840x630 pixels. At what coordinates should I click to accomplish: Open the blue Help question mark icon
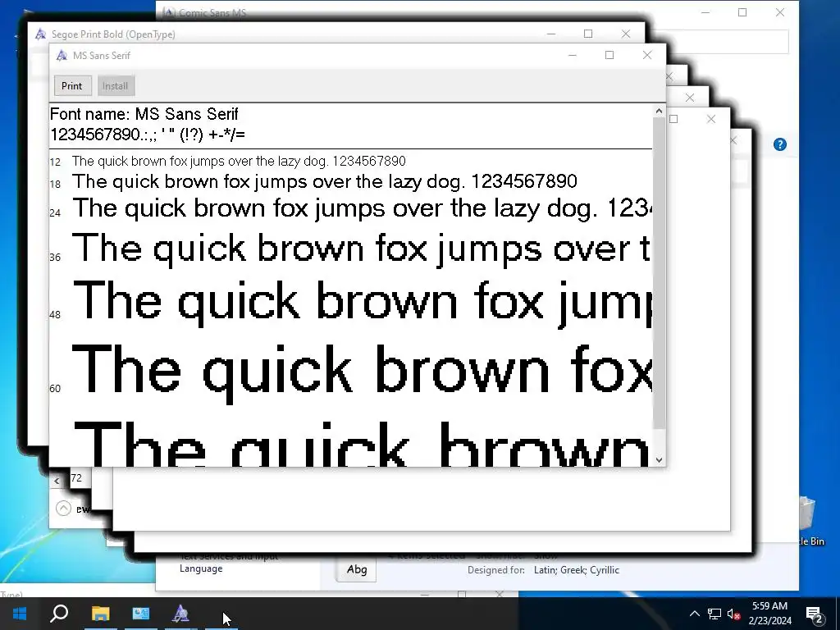click(780, 144)
